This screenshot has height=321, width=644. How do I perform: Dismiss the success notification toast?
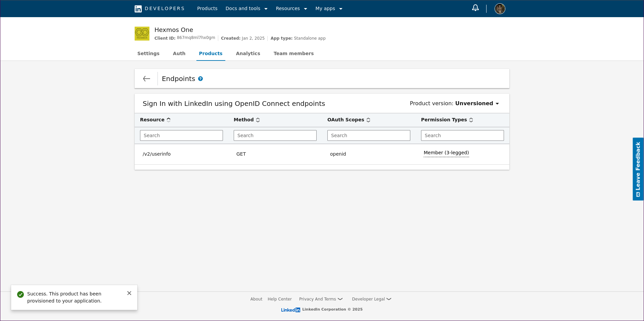click(x=129, y=293)
